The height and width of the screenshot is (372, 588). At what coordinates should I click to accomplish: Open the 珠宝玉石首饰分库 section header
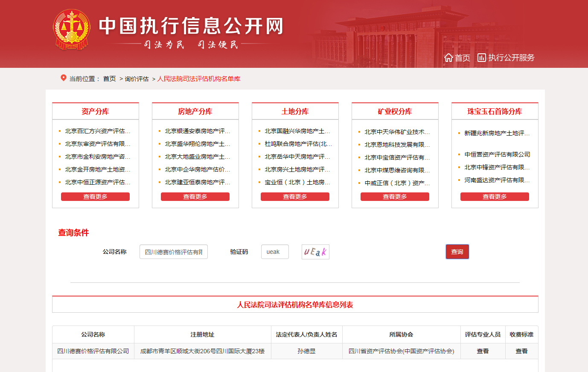[x=495, y=111]
